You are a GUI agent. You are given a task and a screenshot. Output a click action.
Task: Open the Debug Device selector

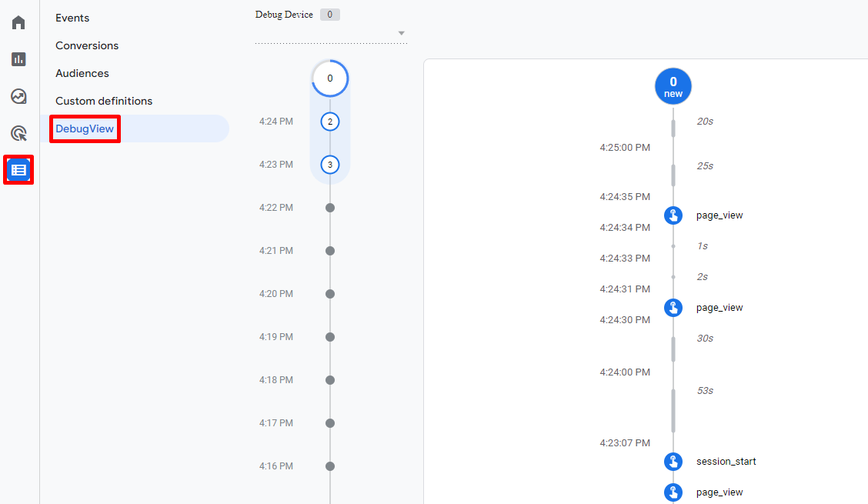(285, 14)
